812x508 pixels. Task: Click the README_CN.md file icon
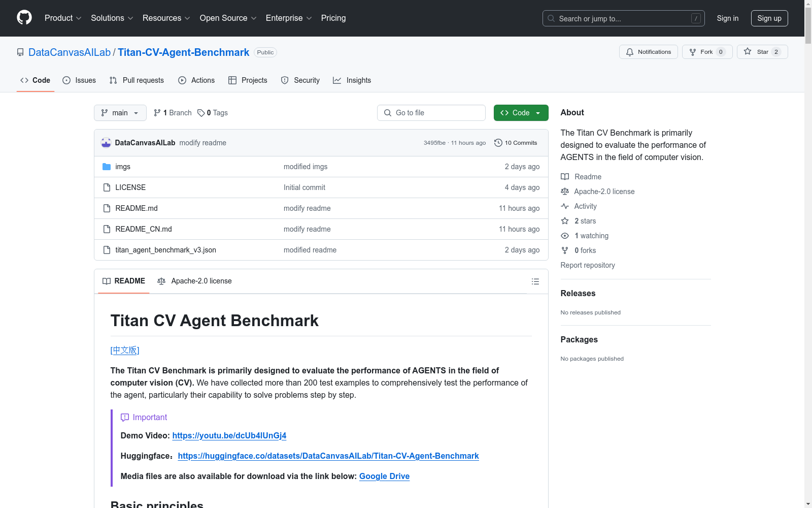(x=107, y=229)
